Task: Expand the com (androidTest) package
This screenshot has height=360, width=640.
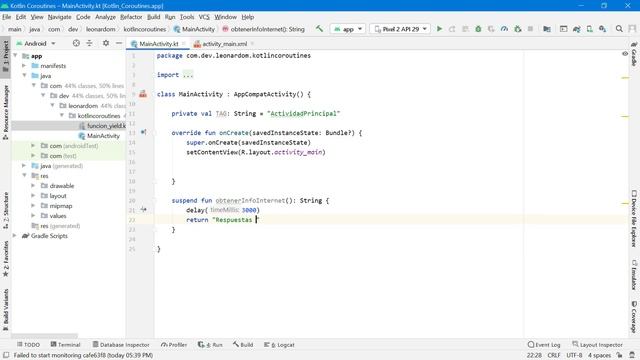Action: tap(33, 146)
